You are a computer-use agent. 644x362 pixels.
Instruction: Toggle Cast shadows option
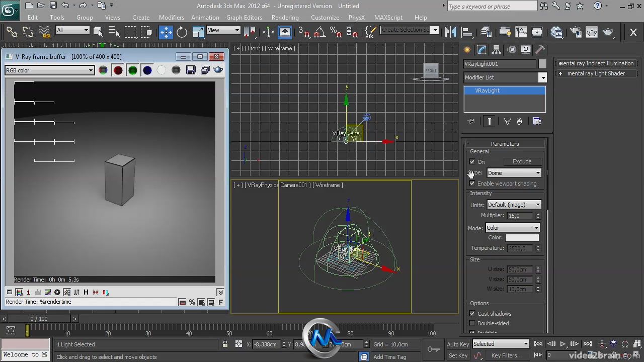tap(472, 314)
